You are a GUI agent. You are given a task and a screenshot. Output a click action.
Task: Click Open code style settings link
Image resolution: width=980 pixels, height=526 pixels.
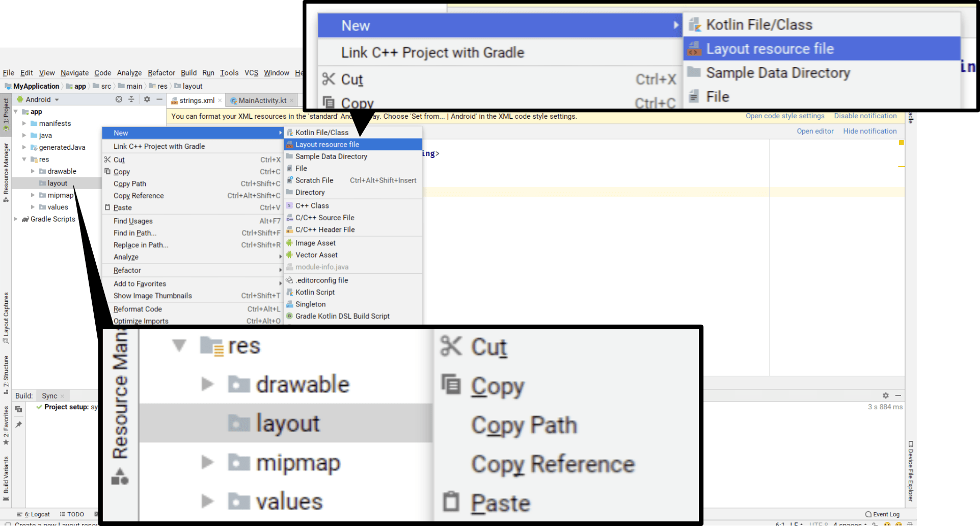pyautogui.click(x=785, y=116)
